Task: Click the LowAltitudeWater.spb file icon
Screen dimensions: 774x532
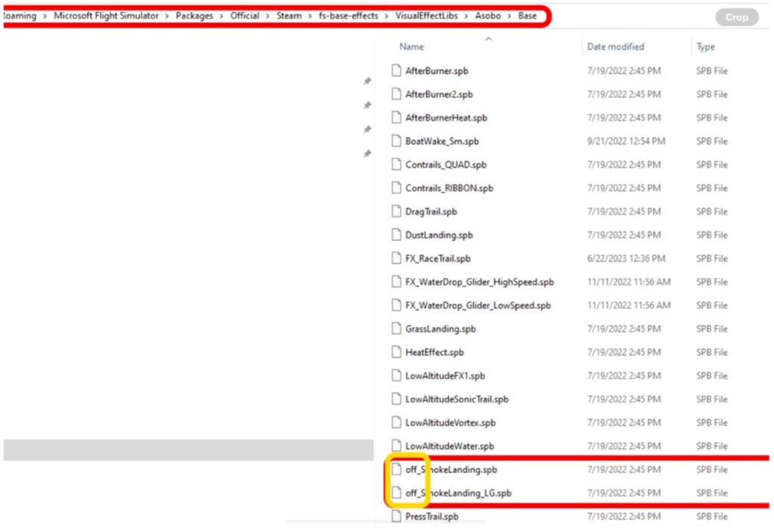Action: (396, 445)
